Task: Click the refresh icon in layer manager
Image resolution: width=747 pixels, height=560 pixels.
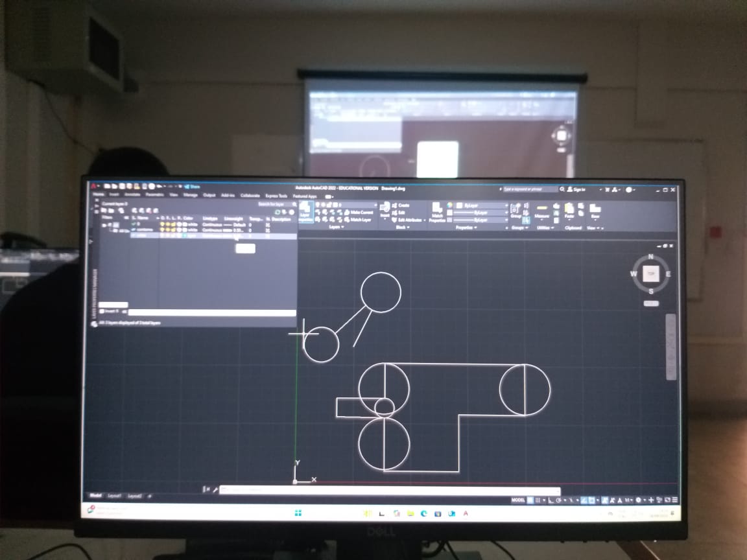Action: 278,212
